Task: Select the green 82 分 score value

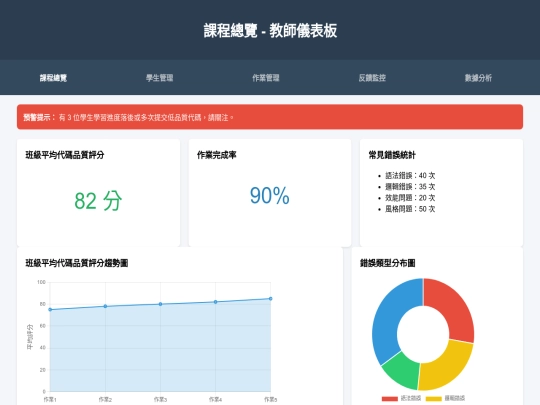Action: click(x=98, y=201)
